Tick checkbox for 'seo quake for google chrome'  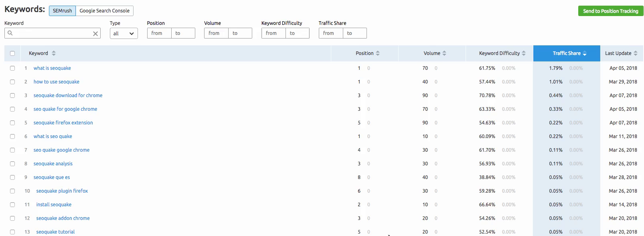click(12, 109)
